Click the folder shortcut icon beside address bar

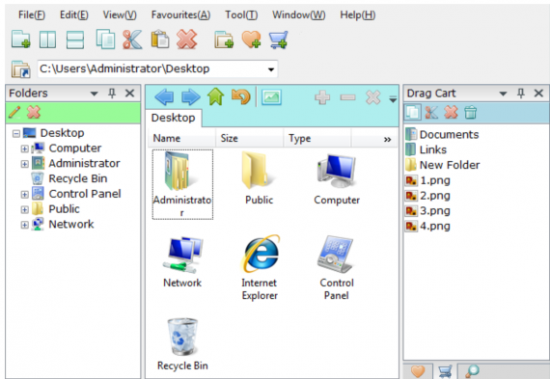(x=21, y=69)
